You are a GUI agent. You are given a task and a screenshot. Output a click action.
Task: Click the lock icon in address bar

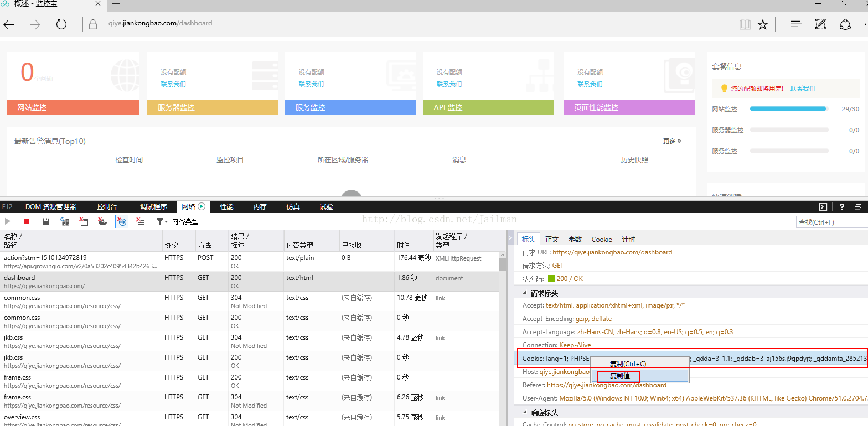pos(93,24)
